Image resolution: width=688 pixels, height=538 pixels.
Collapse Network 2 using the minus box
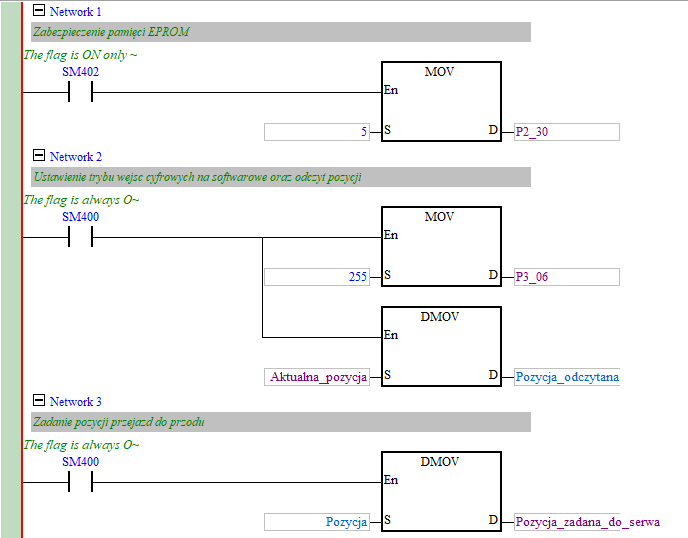[x=39, y=156]
